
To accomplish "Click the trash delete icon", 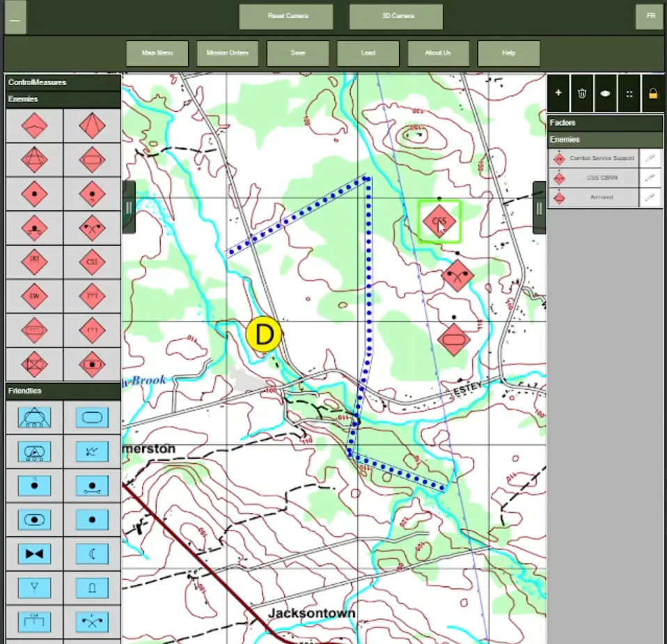I will pyautogui.click(x=582, y=93).
